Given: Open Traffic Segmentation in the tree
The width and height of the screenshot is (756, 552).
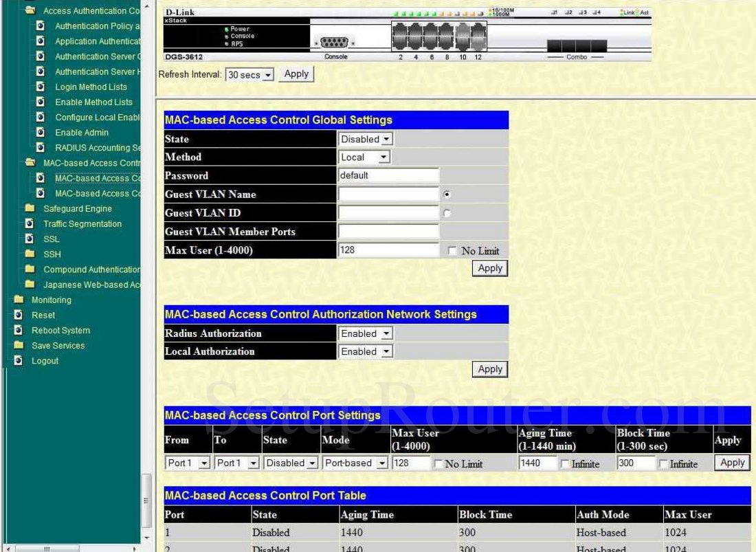Looking at the screenshot, I should coord(82,223).
